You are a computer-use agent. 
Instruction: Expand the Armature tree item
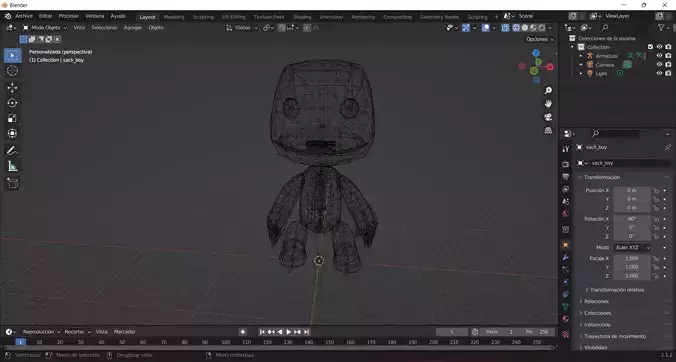581,56
